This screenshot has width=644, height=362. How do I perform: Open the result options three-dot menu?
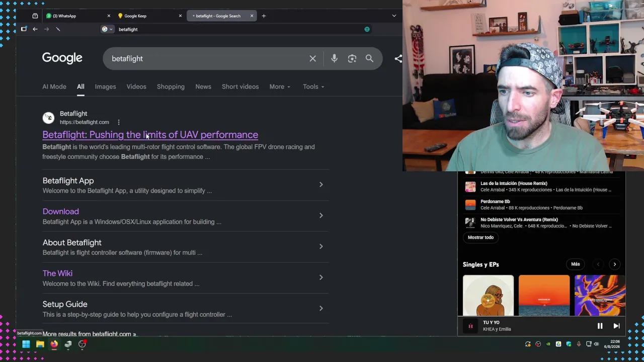click(x=119, y=122)
